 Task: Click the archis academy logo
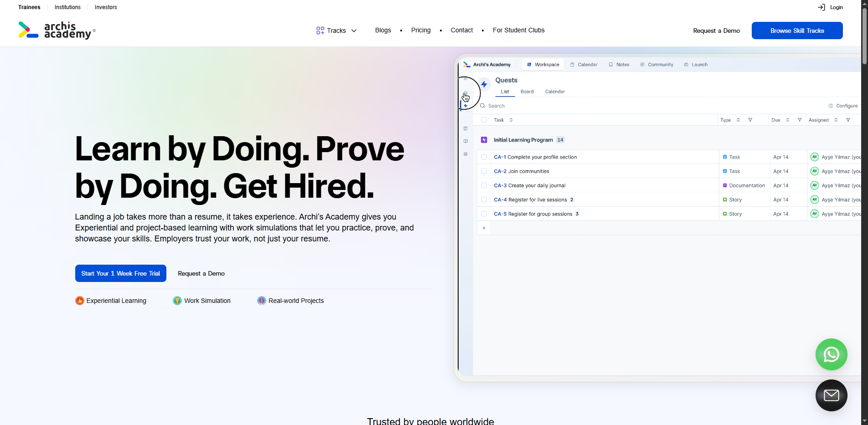pos(57,30)
